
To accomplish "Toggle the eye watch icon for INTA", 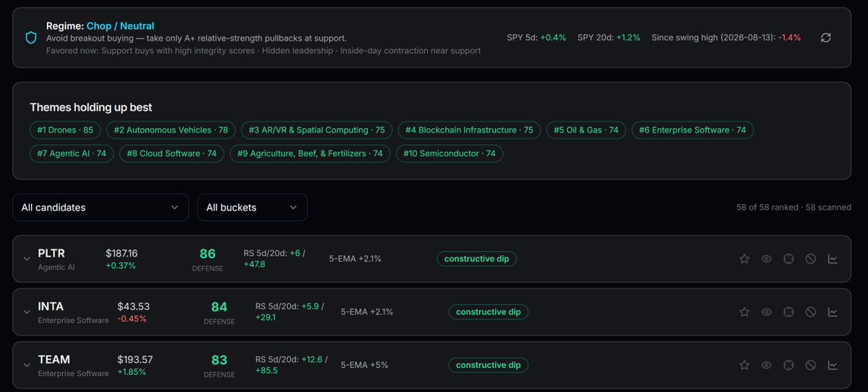I will tap(766, 312).
